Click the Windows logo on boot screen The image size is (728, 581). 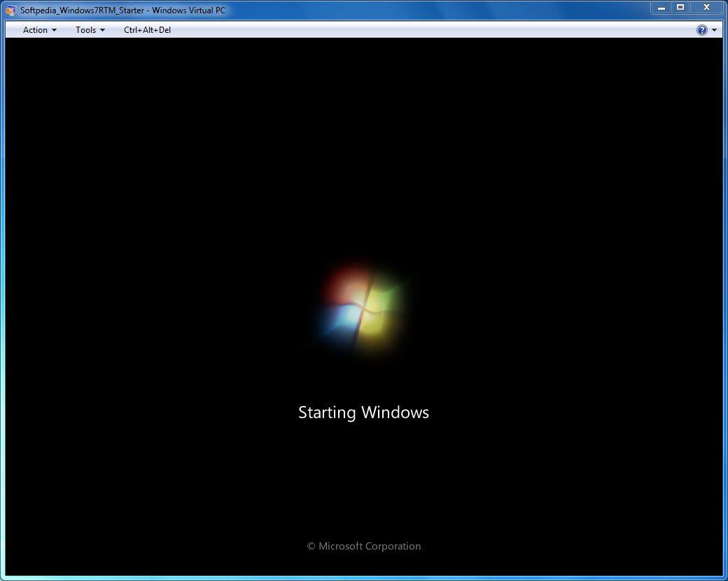(x=363, y=308)
